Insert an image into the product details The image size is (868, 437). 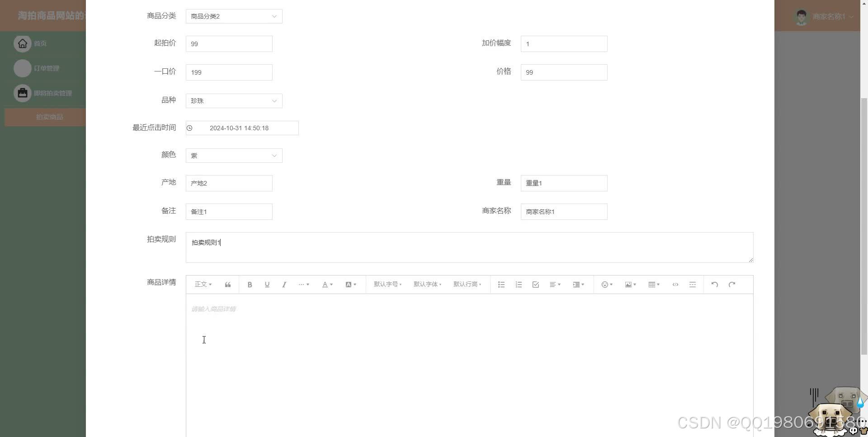tap(629, 285)
